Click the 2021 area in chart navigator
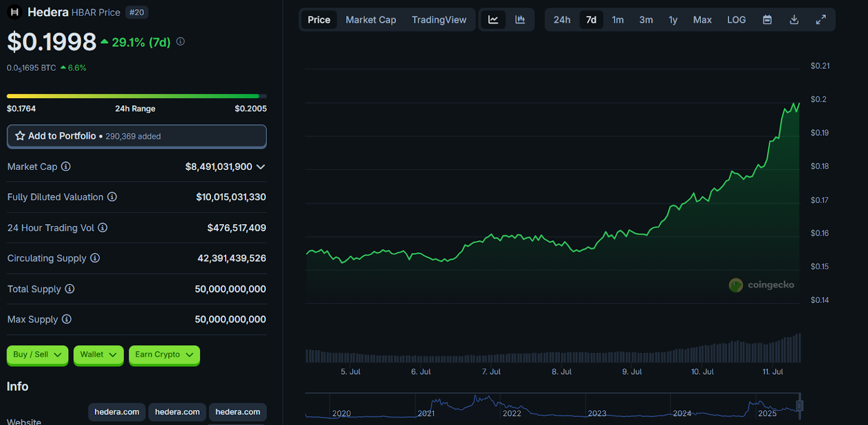The width and height of the screenshot is (868, 425). (x=426, y=413)
